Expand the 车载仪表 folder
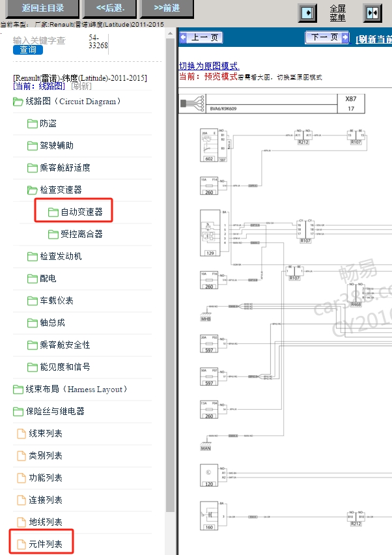 point(51,300)
